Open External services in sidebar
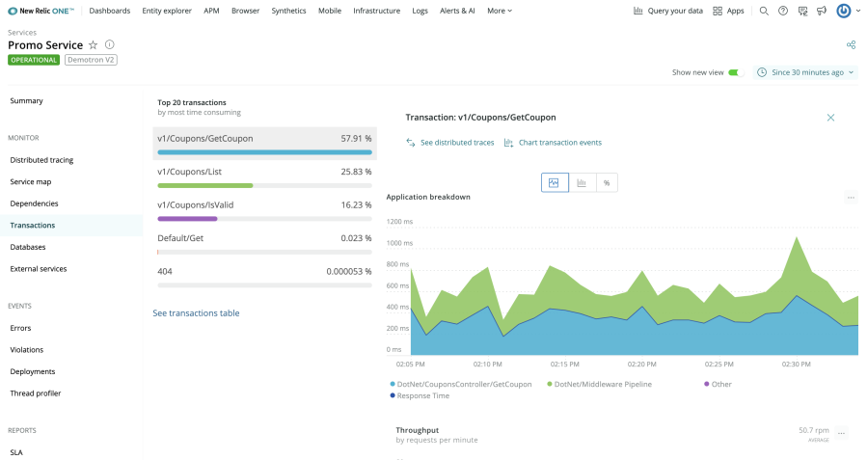 (x=39, y=269)
